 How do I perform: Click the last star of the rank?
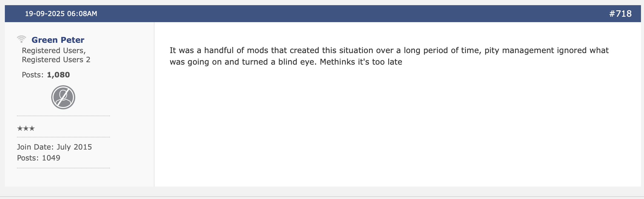[x=32, y=128]
